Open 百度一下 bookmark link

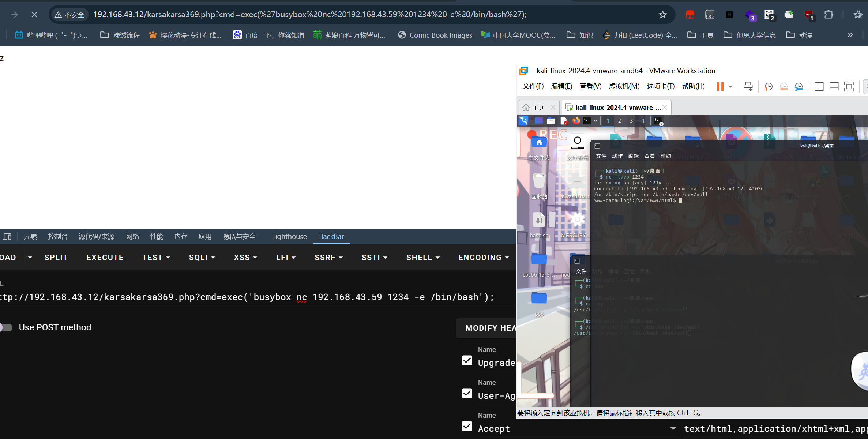[x=269, y=35]
